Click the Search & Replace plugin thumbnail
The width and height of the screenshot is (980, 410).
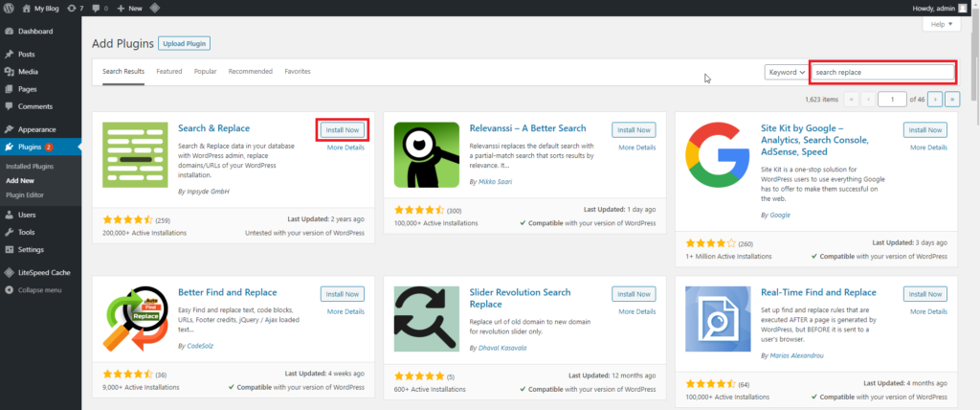(135, 154)
